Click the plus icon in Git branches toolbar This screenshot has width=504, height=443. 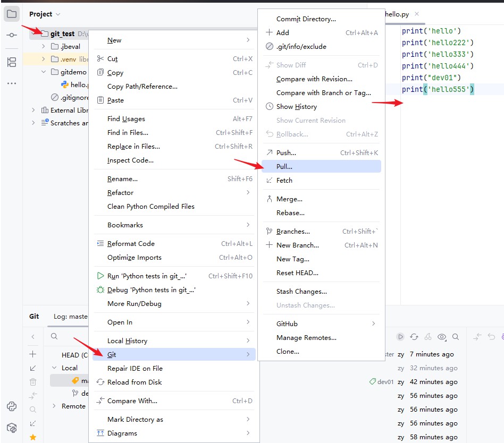33,354
